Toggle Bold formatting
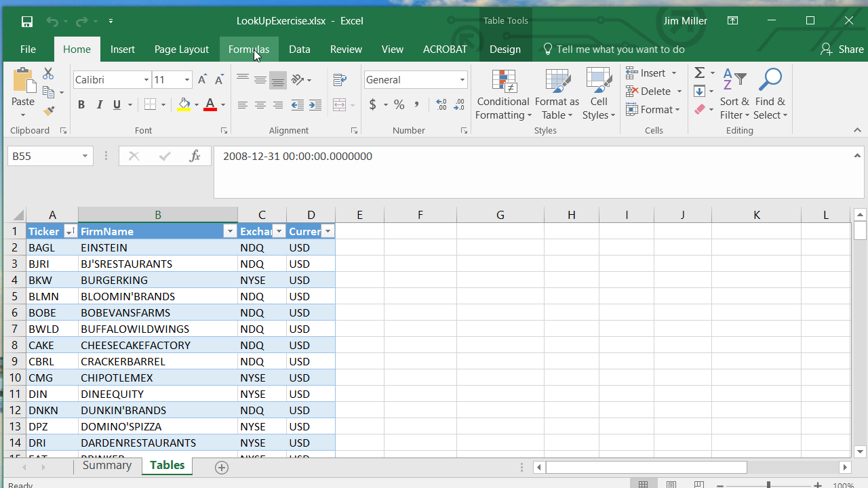Viewport: 868px width, 488px height. click(x=81, y=105)
